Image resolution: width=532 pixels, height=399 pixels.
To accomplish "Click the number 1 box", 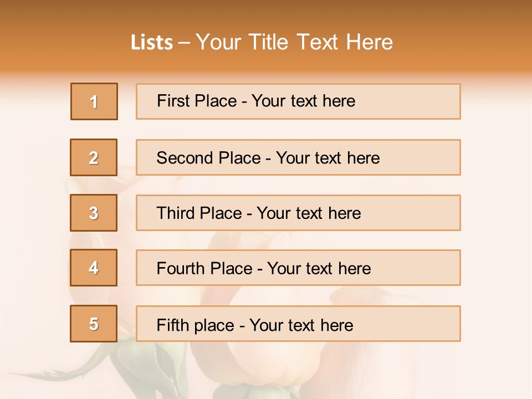I will coord(94,101).
